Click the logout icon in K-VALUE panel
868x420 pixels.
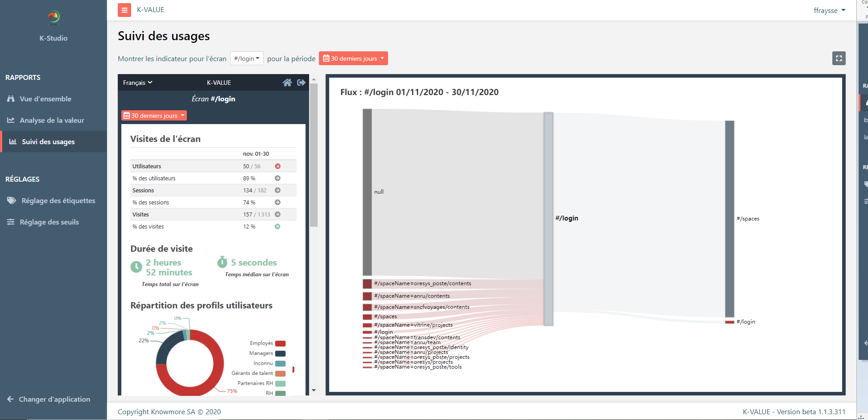tap(301, 83)
